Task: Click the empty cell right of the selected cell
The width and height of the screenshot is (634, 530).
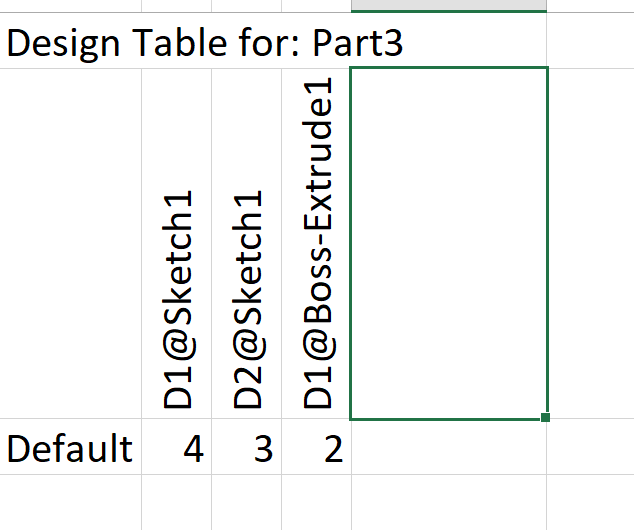Action: [591, 243]
